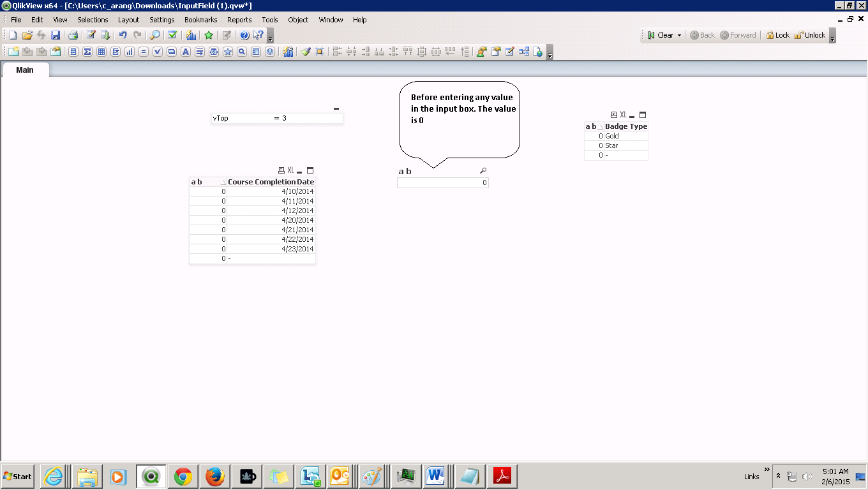
Task: Open the Bookmarks menu
Action: click(x=200, y=20)
